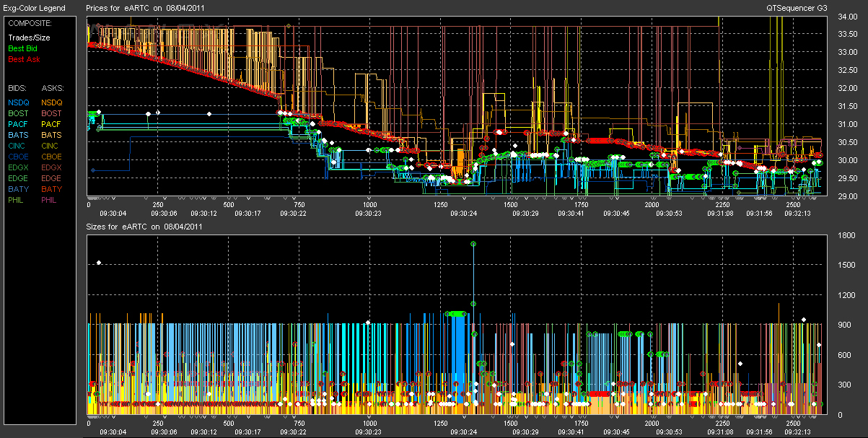Click the "BIDS:" column header in legend
Image resolution: width=868 pixels, height=438 pixels.
click(x=18, y=88)
